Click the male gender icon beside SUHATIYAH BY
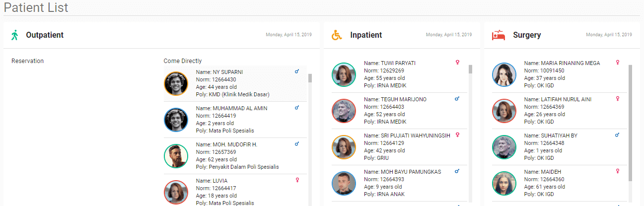This screenshot has height=206, width=644. (617, 135)
